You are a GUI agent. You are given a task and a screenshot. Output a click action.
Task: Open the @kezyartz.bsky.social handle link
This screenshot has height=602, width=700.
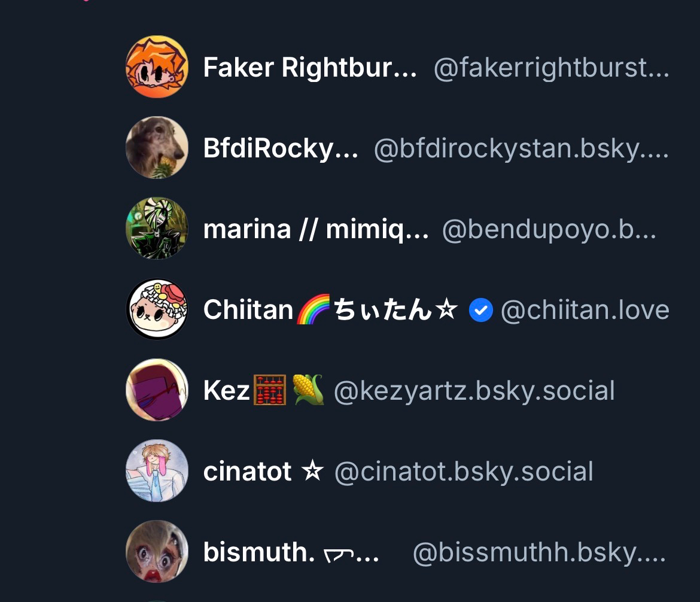coord(474,391)
